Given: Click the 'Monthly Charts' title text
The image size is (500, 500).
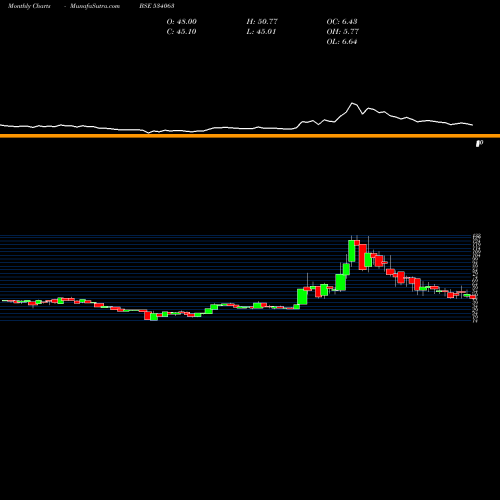Looking at the screenshot, I should [x=29, y=6].
